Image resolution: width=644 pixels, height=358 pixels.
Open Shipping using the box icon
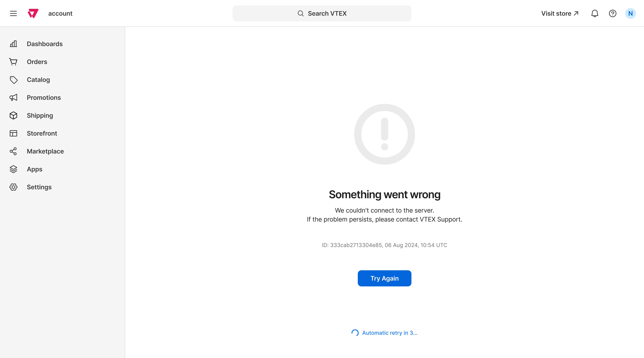(x=13, y=115)
